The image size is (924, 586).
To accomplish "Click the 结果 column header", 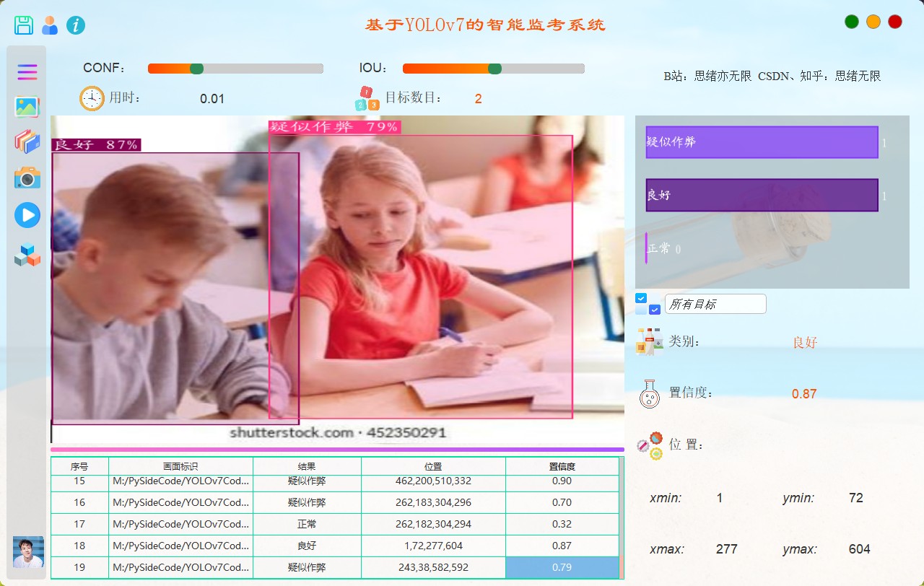I will [307, 466].
